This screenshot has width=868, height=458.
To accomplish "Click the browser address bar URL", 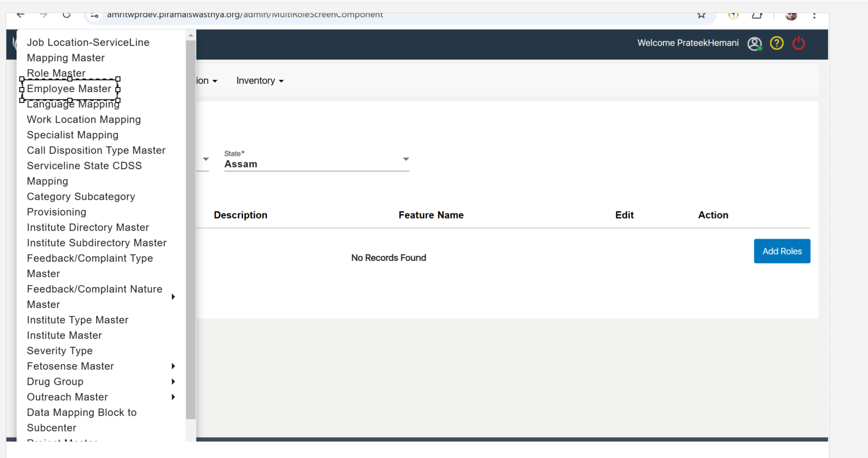I will 245,15.
